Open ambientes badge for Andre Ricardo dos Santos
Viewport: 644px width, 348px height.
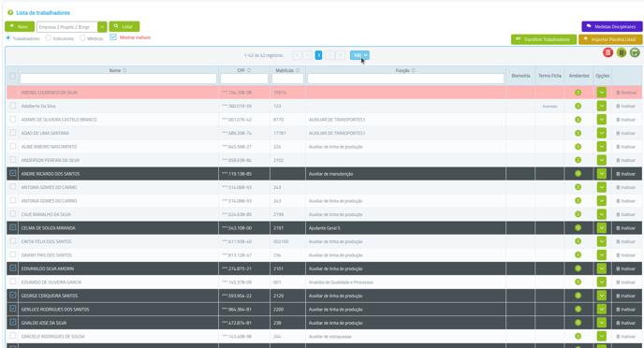[x=578, y=174]
